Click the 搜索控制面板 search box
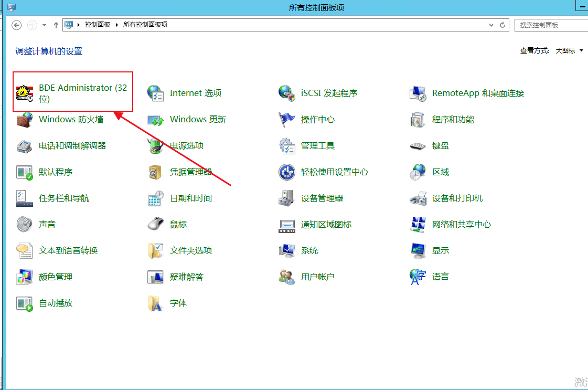The width and height of the screenshot is (588, 390). (551, 25)
